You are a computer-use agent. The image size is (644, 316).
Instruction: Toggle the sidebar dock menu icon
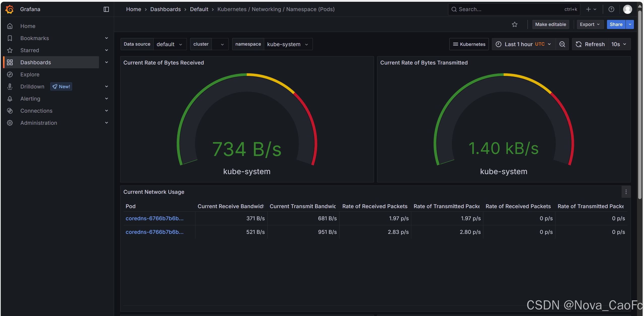click(x=106, y=9)
